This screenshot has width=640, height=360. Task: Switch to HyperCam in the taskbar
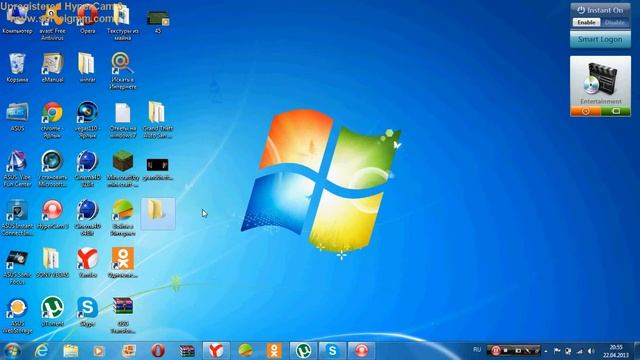coord(362,351)
